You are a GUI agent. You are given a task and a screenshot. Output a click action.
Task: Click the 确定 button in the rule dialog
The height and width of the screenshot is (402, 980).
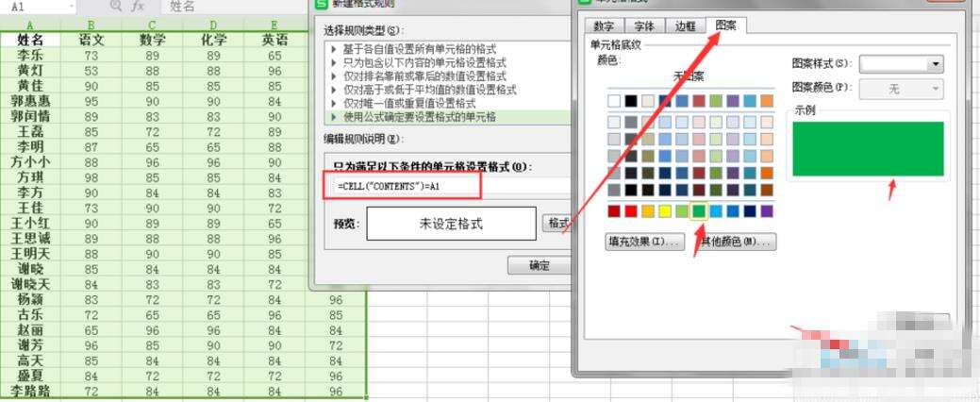539,266
